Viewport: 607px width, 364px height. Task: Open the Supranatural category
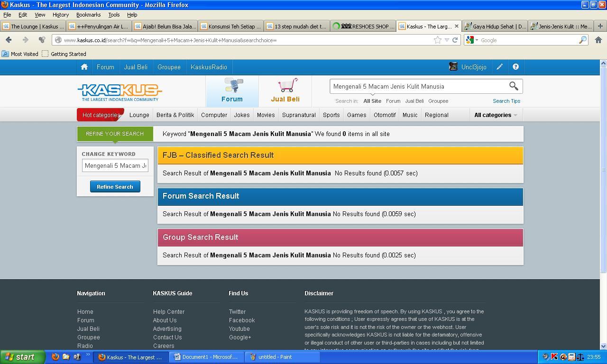[x=299, y=115]
